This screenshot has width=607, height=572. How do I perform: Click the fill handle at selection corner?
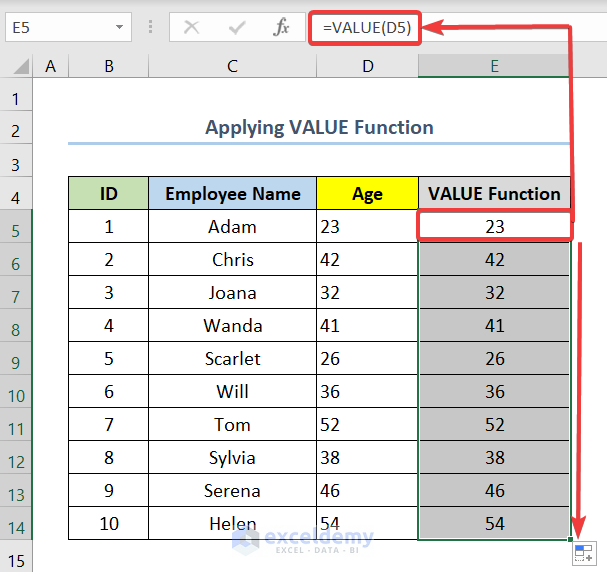click(570, 539)
